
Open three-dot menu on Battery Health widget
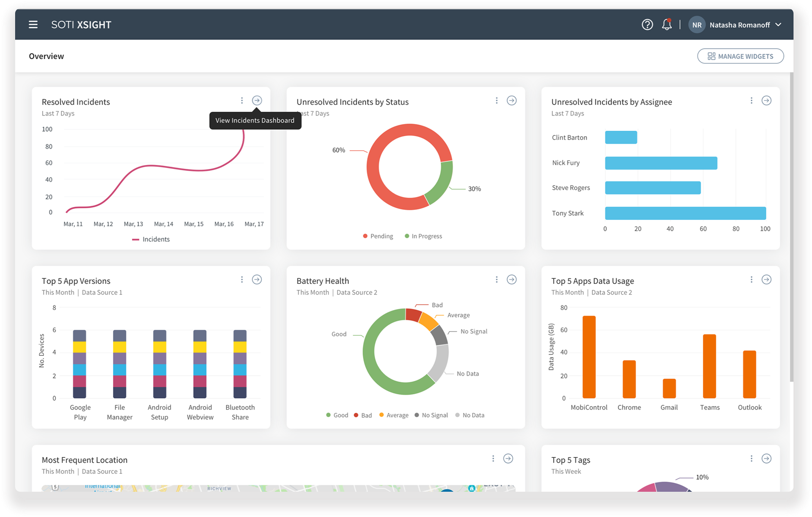(497, 279)
